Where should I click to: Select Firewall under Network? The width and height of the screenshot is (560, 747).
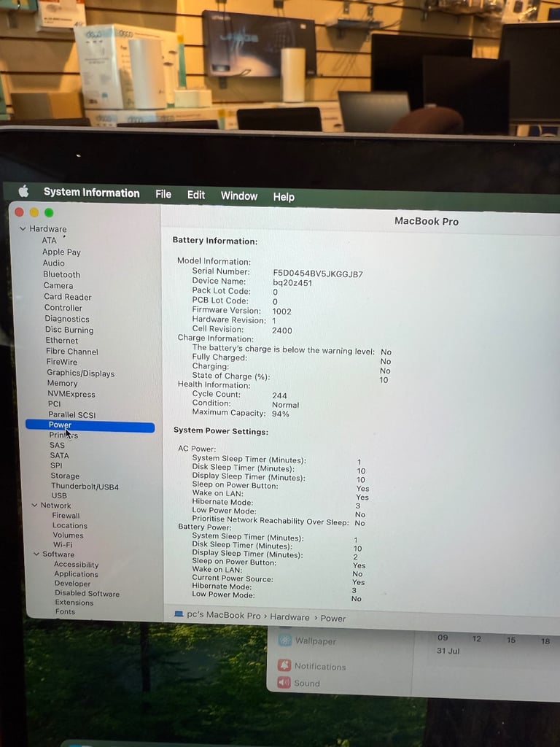[x=66, y=516]
